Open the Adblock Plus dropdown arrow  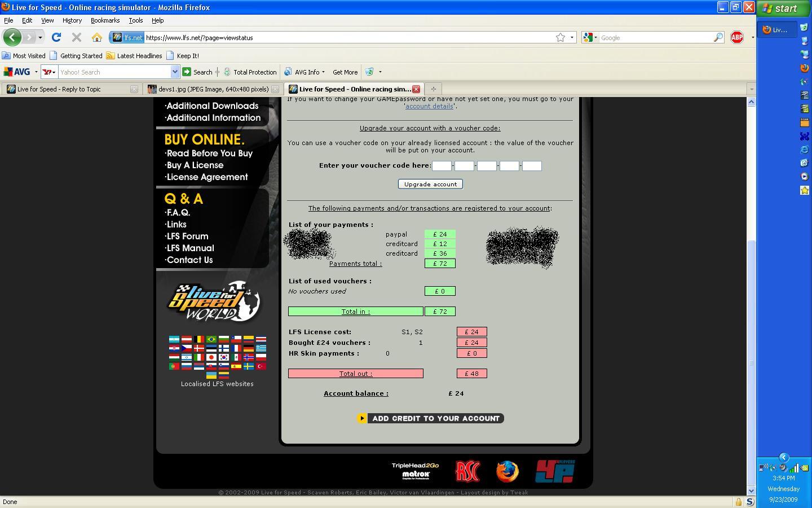coord(752,38)
